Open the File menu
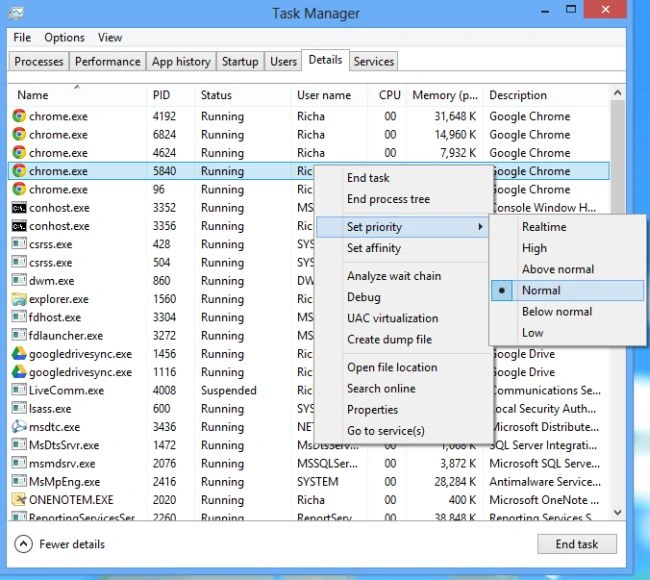 (x=22, y=37)
